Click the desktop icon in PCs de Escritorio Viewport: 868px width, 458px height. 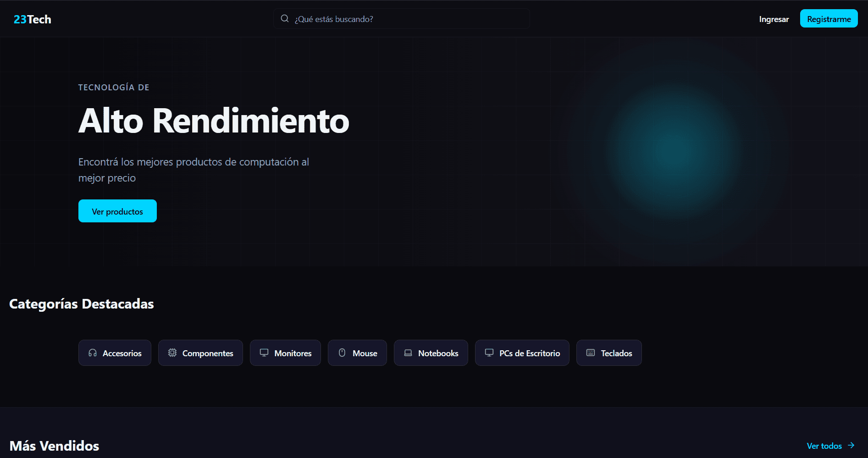click(489, 353)
